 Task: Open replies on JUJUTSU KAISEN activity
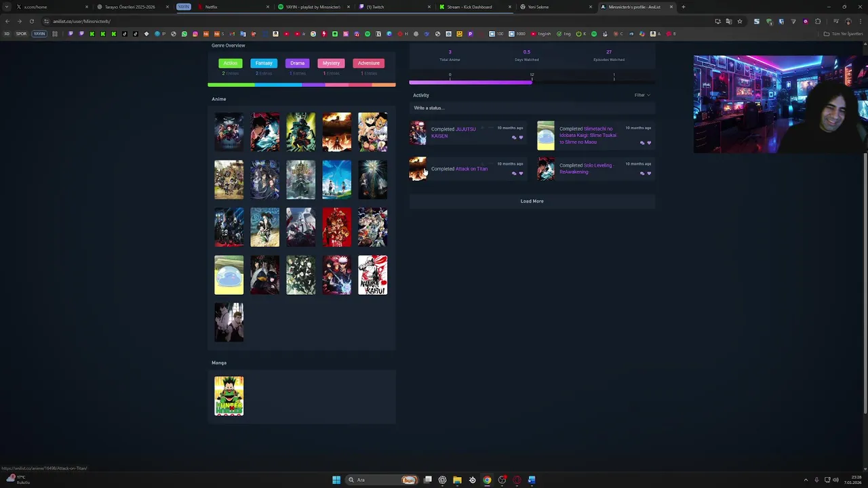(x=514, y=138)
